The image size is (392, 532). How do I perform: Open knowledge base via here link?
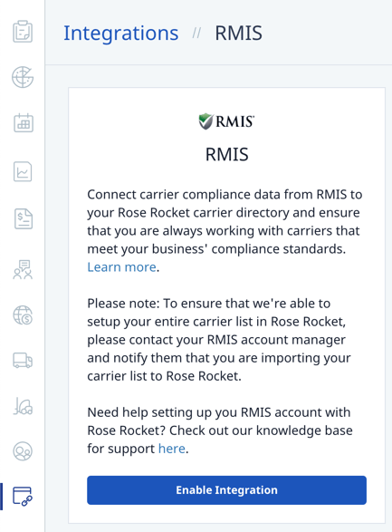click(172, 449)
